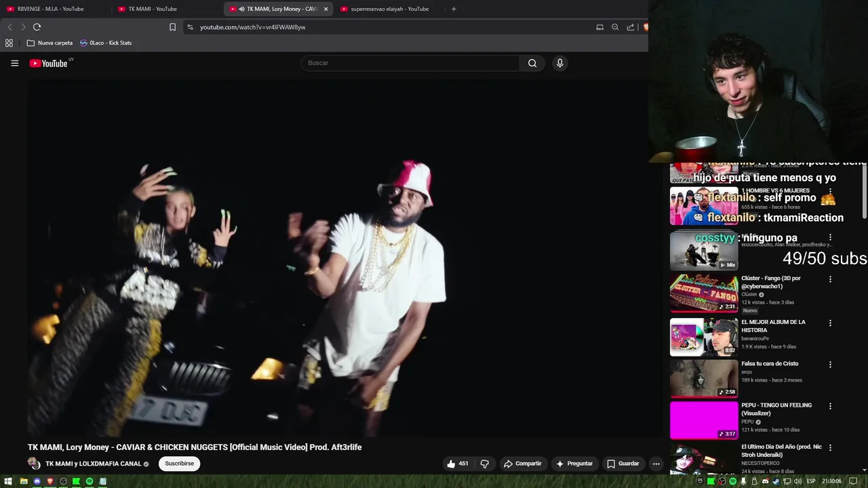Open Nueva carpeta bookmarks folder
This screenshot has height=488, width=868.
coord(50,43)
